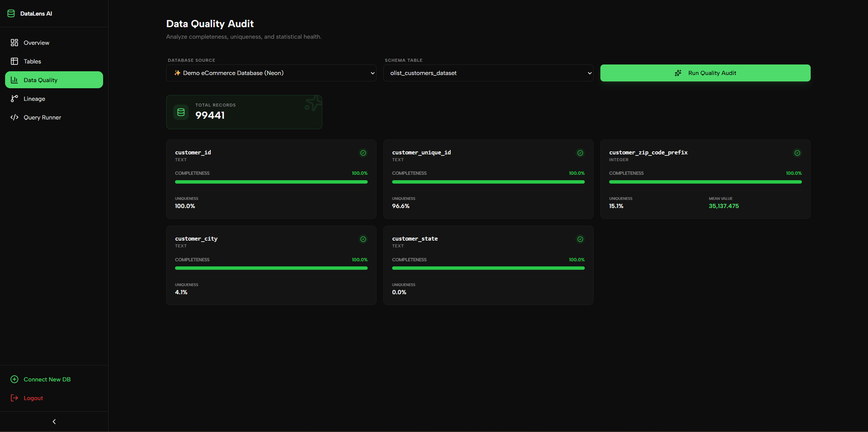The width and height of the screenshot is (868, 432).
Task: Toggle the status check icon on customer_id card
Action: [363, 153]
